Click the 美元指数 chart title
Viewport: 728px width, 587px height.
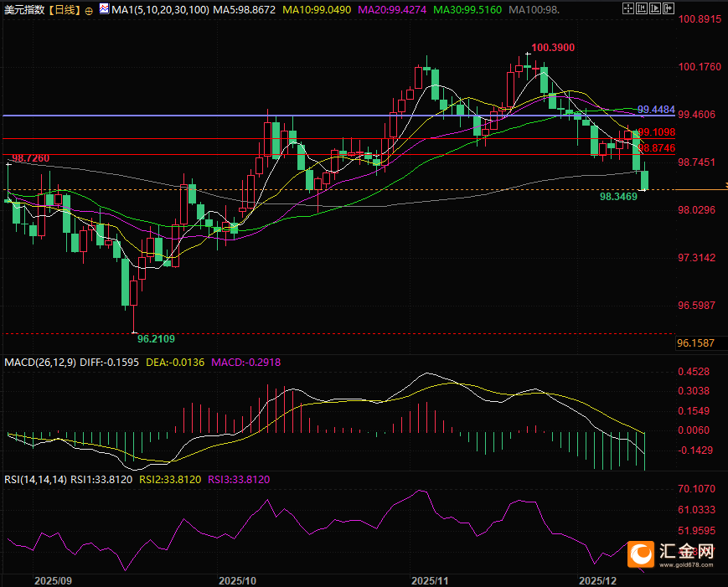click(23, 11)
